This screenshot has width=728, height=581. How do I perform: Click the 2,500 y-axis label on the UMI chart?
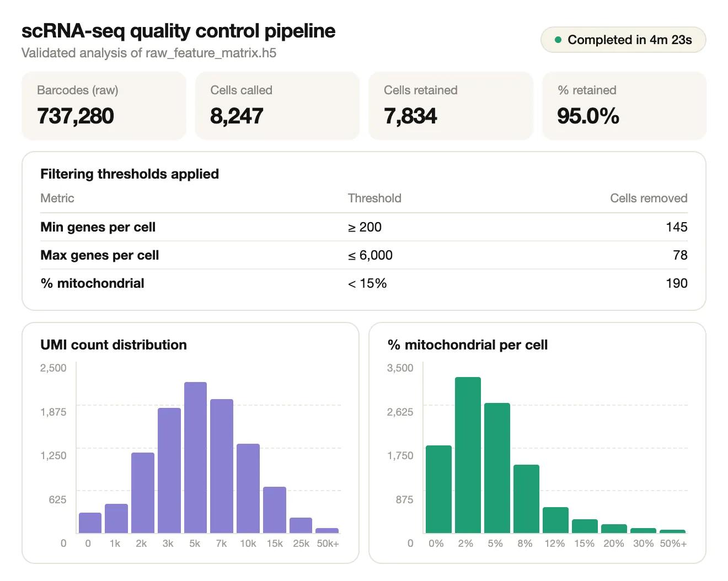click(x=53, y=368)
